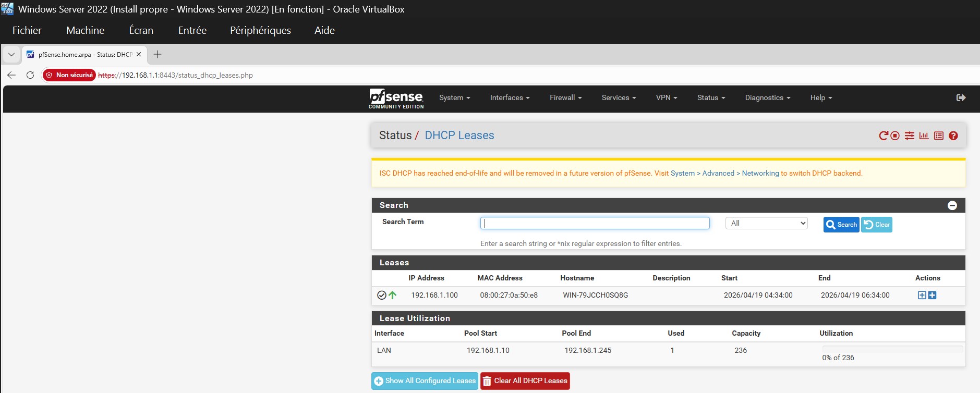Open the tab list chevron in the browser
Viewport: 980px width, 393px height.
click(x=11, y=54)
